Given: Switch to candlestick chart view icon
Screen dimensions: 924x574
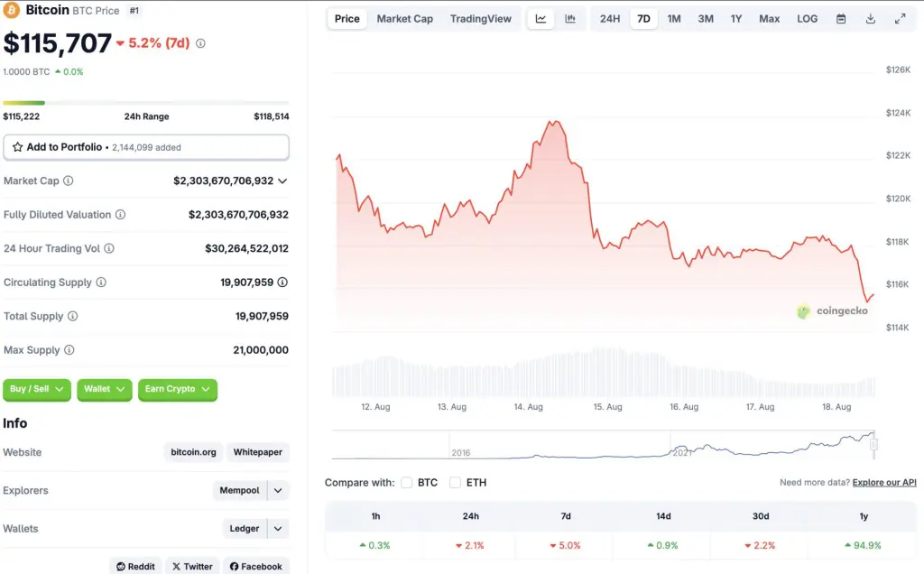Looking at the screenshot, I should [x=570, y=19].
